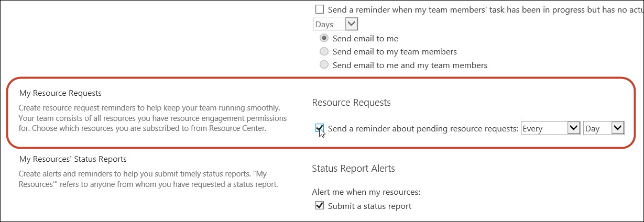Check the team members' task in-progress reminder box
Screen dimensions: 644x222
tap(320, 9)
